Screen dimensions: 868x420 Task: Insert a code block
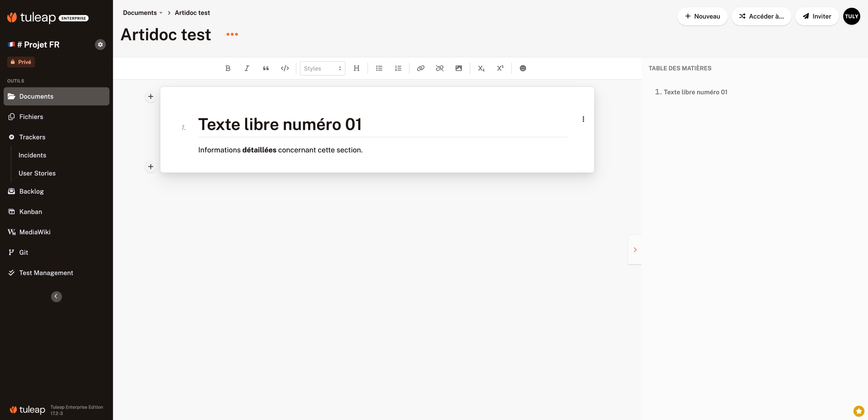coord(285,68)
